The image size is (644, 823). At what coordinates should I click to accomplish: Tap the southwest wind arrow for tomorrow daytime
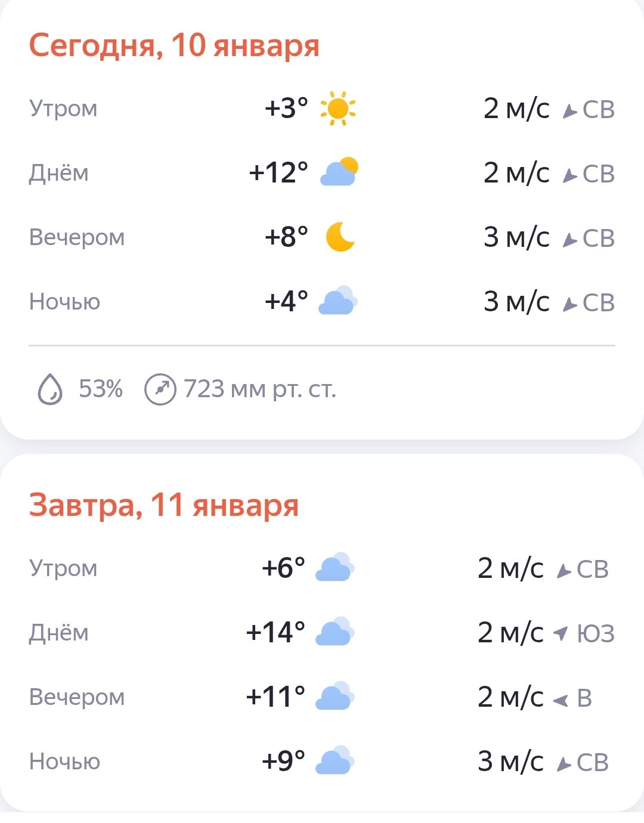[561, 633]
